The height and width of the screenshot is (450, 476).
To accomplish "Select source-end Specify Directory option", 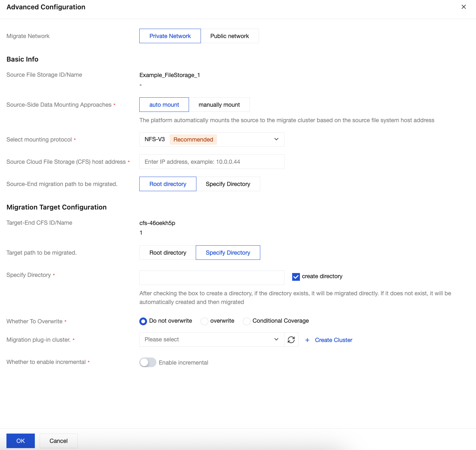I will [x=228, y=184].
